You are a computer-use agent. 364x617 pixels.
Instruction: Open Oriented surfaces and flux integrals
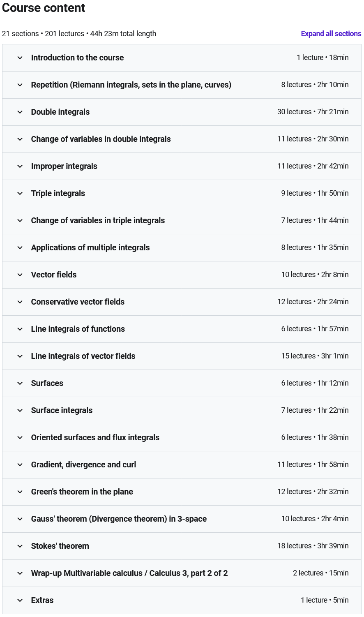tap(95, 438)
